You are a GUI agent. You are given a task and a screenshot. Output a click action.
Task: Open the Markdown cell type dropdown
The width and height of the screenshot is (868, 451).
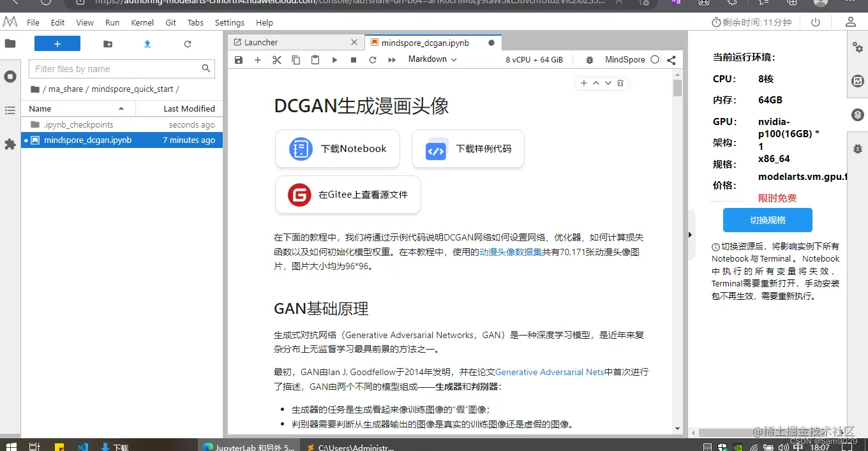(x=432, y=59)
